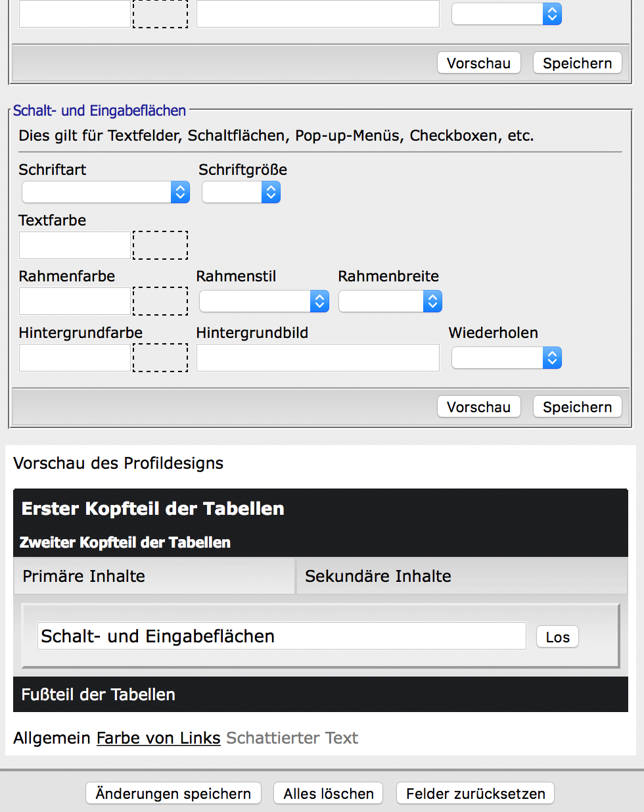
Task: Click the Felder zurücksetzen button
Action: pyautogui.click(x=476, y=794)
